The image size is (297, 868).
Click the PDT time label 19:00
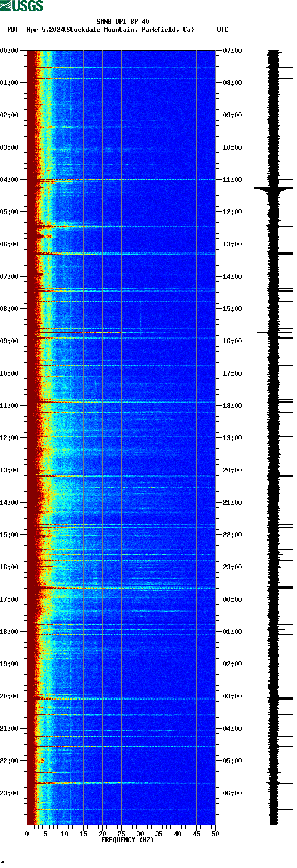tap(10, 664)
